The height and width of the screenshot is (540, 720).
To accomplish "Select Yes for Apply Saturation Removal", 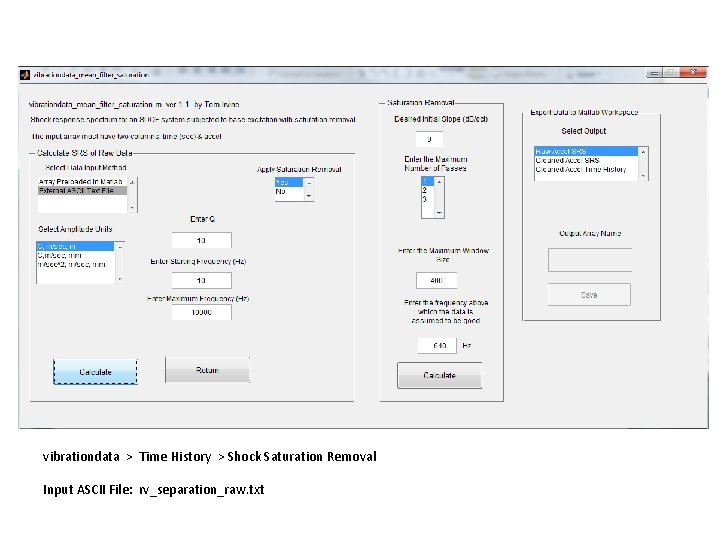I will click(289, 182).
